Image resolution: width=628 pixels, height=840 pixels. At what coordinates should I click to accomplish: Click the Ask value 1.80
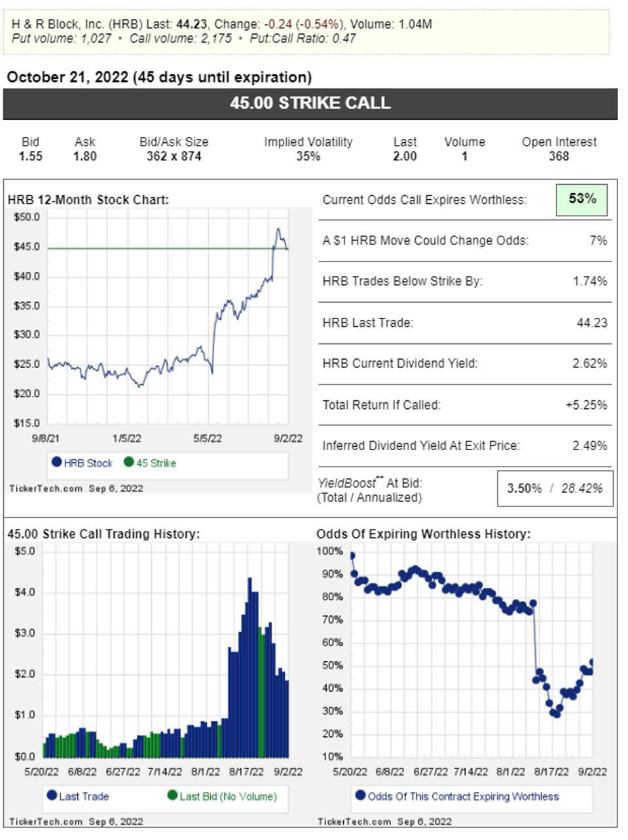(84, 156)
